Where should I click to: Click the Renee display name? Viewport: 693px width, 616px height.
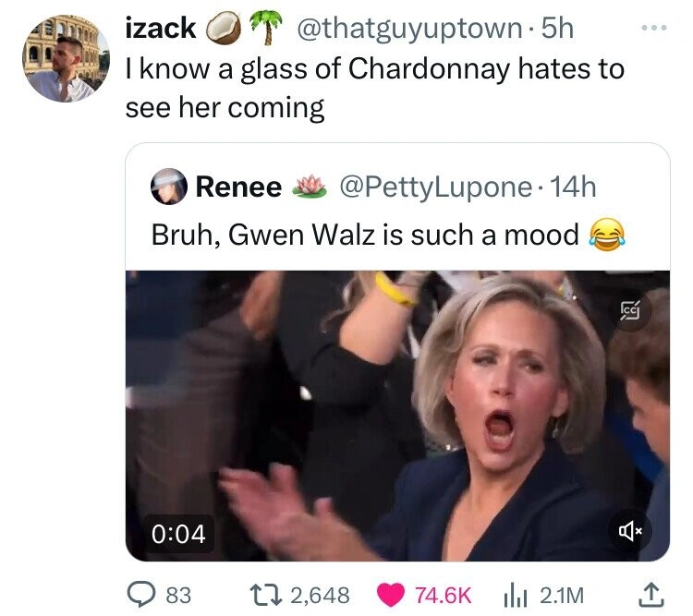[238, 187]
